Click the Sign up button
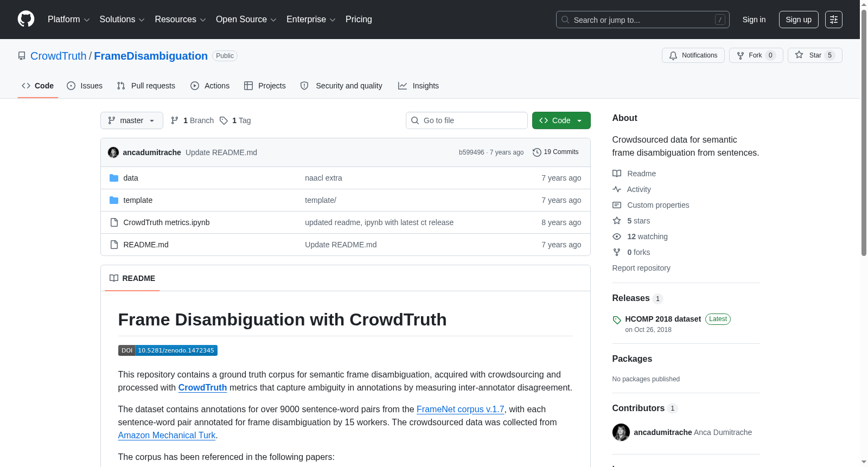This screenshot has width=868, height=467. pyautogui.click(x=799, y=20)
